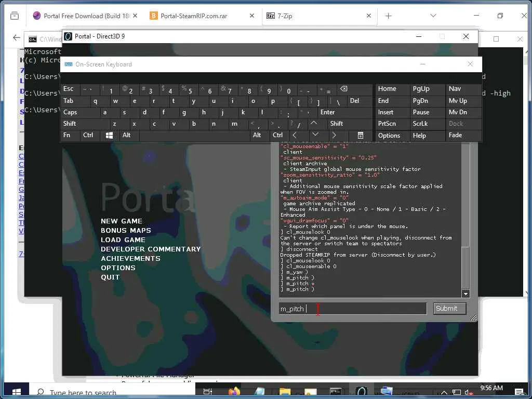Viewport: 532px width, 399px height.
Task: Toggle right Alt on On-Screen Keyboard
Action: tap(259, 135)
